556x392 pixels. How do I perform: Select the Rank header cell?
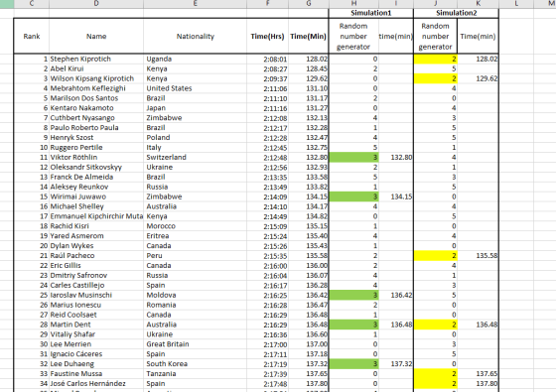tap(32, 36)
